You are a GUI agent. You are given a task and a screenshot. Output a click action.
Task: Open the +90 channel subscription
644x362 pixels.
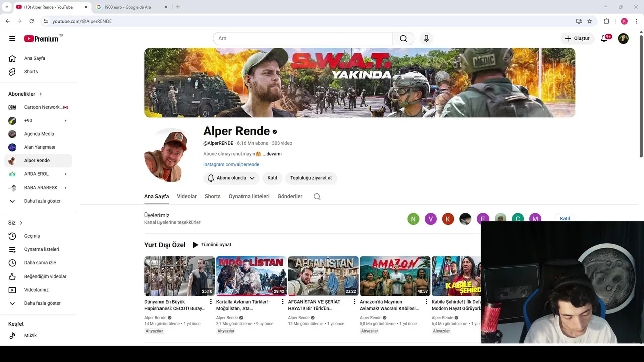38,121
